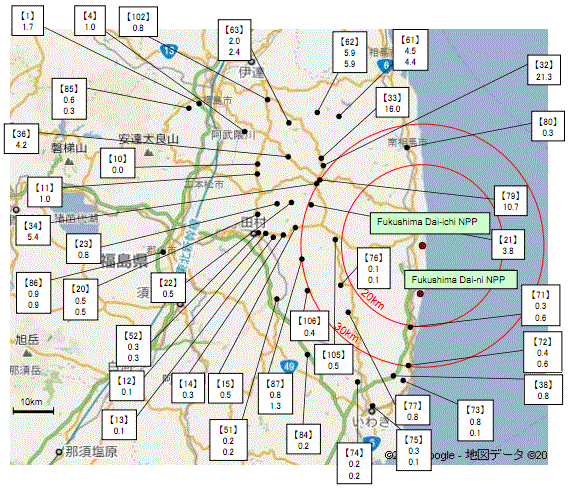Click the 那須塩原 city marker circle
Viewport: 569px width, 490px height.
tap(58, 452)
